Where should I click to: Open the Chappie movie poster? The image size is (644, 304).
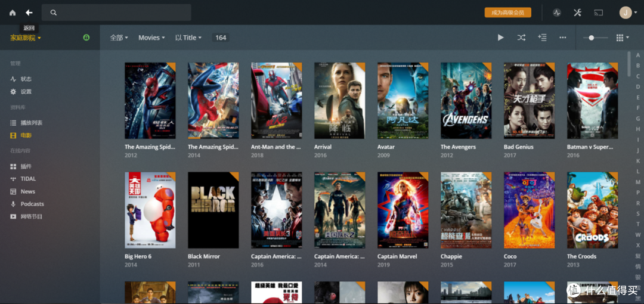coord(466,210)
